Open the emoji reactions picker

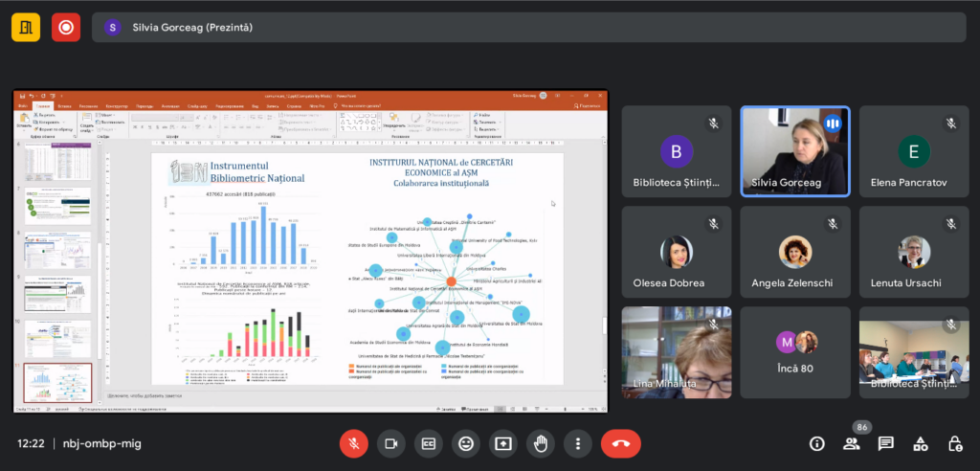pos(465,443)
